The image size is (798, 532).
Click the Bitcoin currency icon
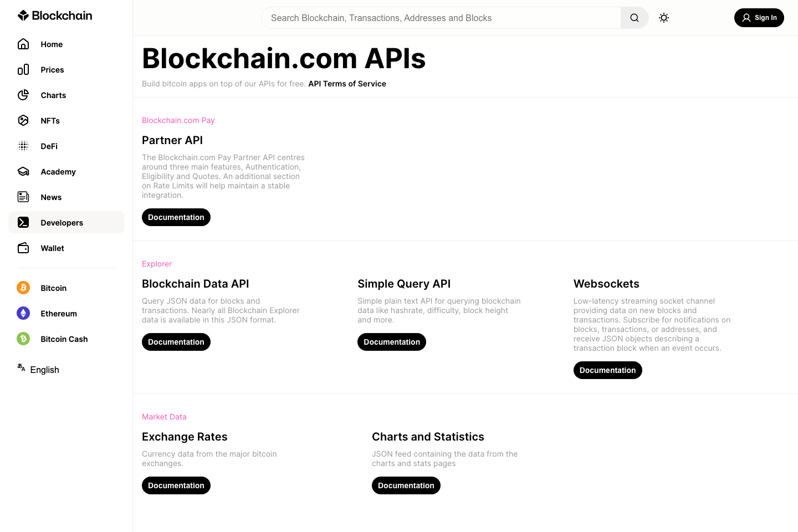tap(23, 288)
